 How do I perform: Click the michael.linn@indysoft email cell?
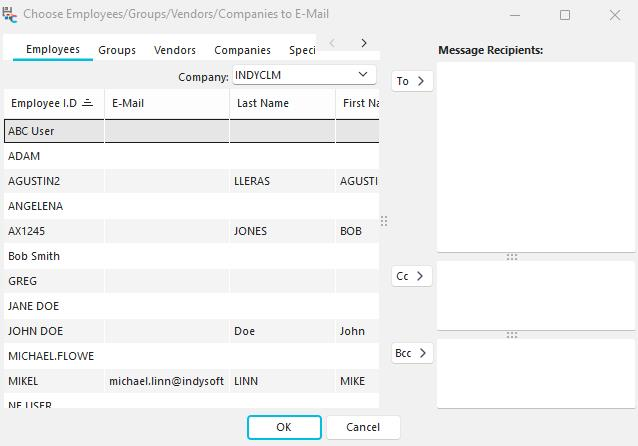point(167,381)
